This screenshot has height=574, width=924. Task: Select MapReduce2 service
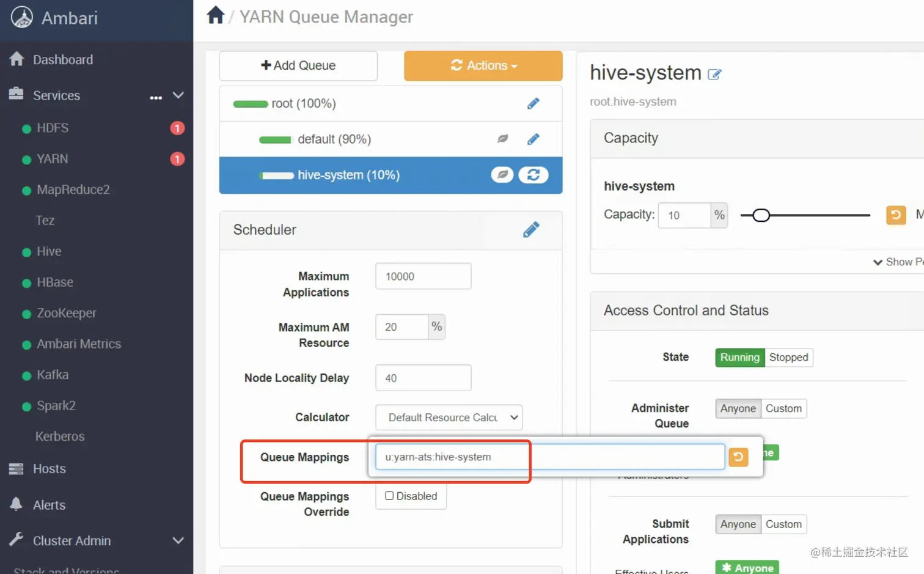pyautogui.click(x=73, y=189)
